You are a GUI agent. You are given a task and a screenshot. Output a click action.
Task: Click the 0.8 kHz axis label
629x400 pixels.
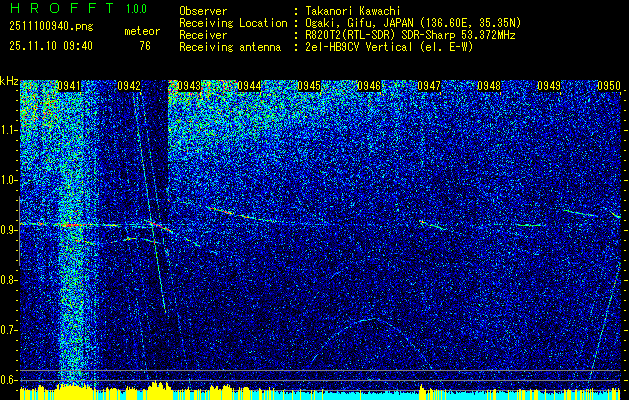pos(8,280)
